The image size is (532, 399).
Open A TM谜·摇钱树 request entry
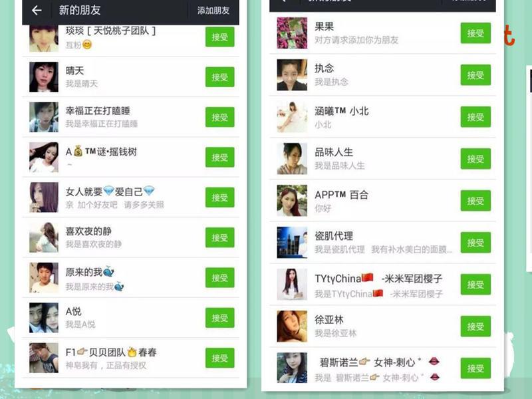pyautogui.click(x=130, y=157)
